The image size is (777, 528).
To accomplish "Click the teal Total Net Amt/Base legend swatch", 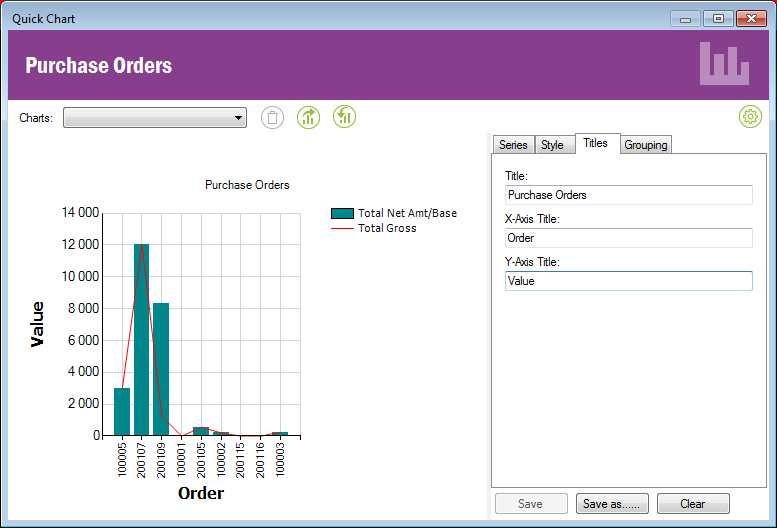I will tap(342, 213).
